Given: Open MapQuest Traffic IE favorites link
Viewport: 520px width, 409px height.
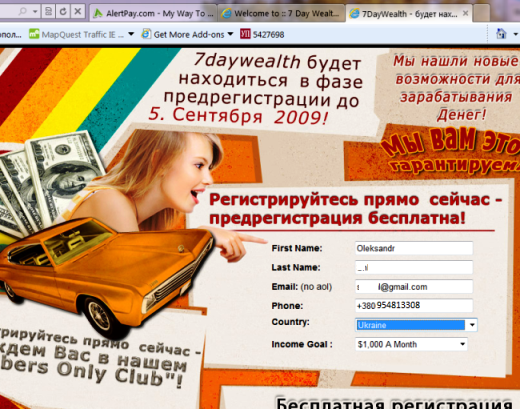Looking at the screenshot, I should pyautogui.click(x=82, y=34).
